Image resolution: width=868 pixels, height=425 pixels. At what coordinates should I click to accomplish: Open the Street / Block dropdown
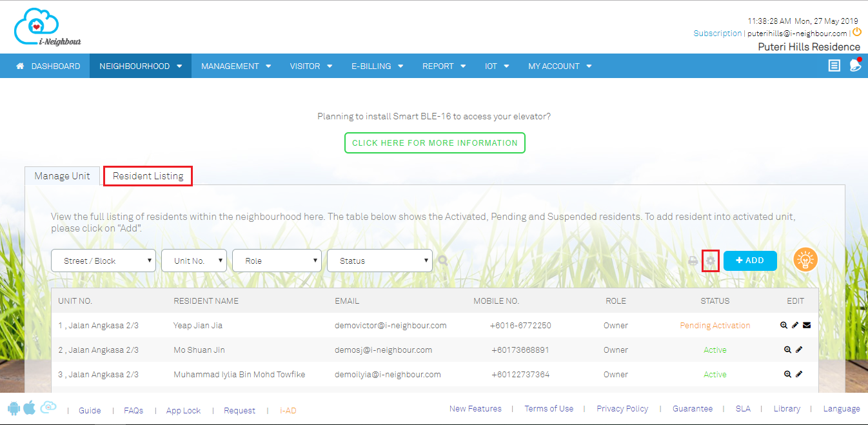pyautogui.click(x=104, y=261)
